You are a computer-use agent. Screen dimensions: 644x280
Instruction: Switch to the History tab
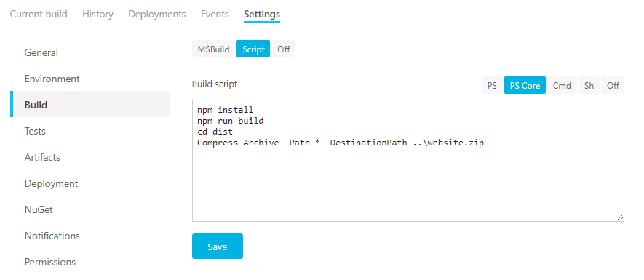pos(98,14)
